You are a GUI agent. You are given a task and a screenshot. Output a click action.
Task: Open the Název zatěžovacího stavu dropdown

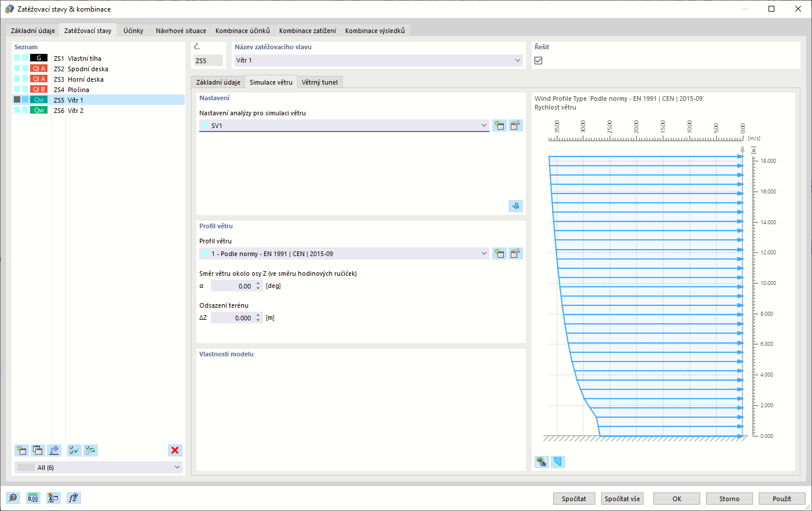[x=518, y=60]
